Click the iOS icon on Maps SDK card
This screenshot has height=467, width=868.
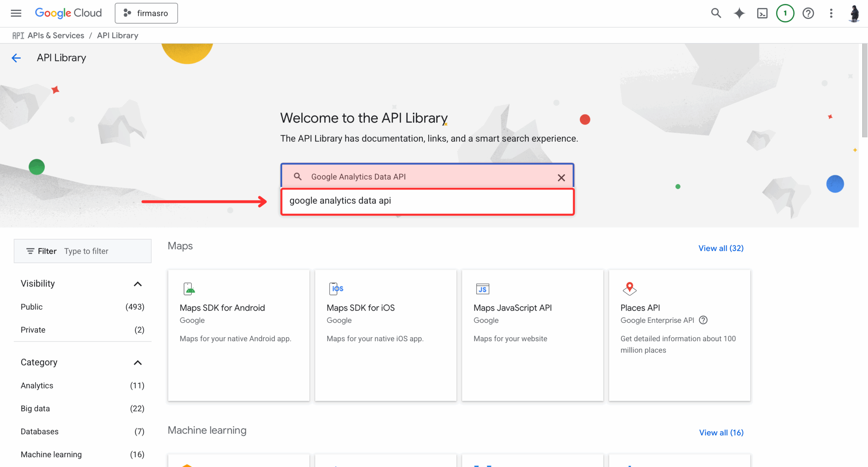[336, 289]
